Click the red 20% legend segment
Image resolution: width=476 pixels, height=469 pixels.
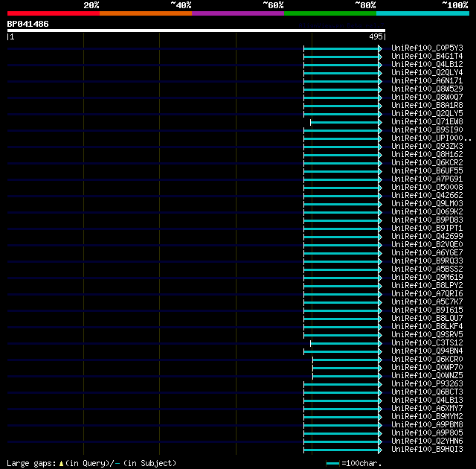click(x=54, y=13)
